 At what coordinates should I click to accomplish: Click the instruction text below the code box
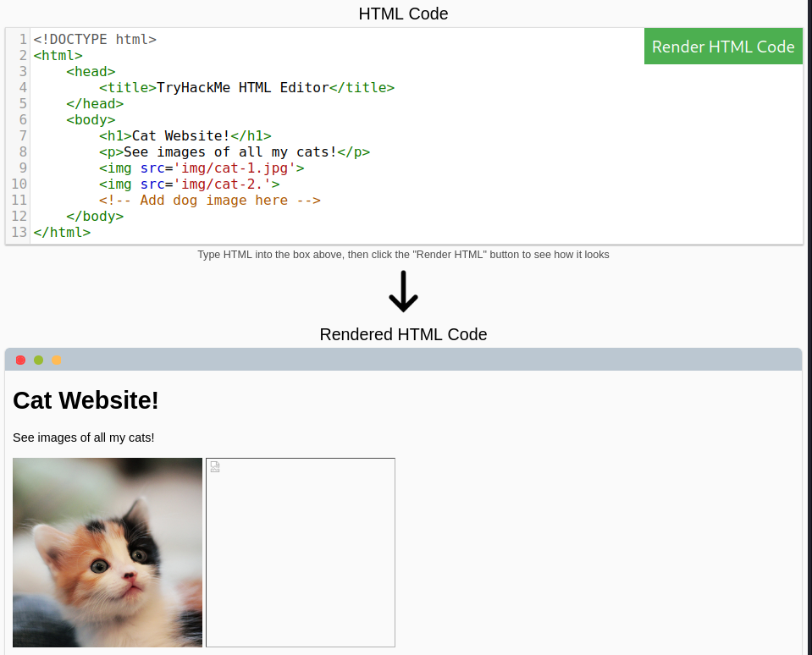403,254
